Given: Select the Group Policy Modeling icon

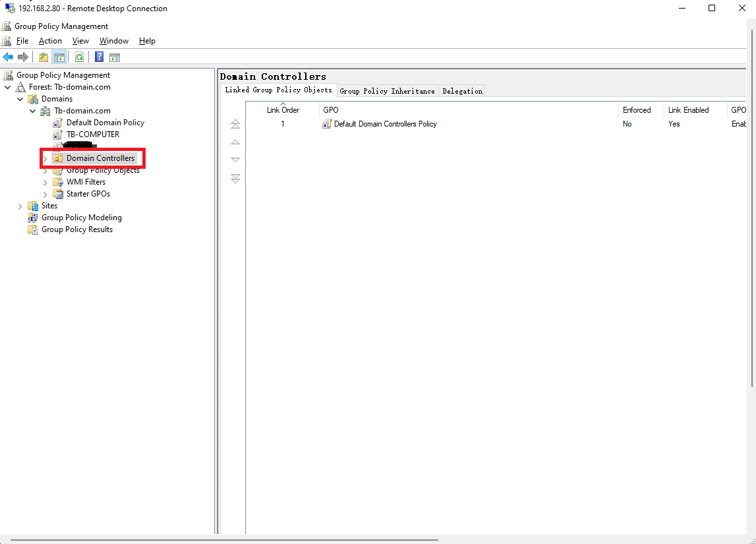Looking at the screenshot, I should [33, 218].
